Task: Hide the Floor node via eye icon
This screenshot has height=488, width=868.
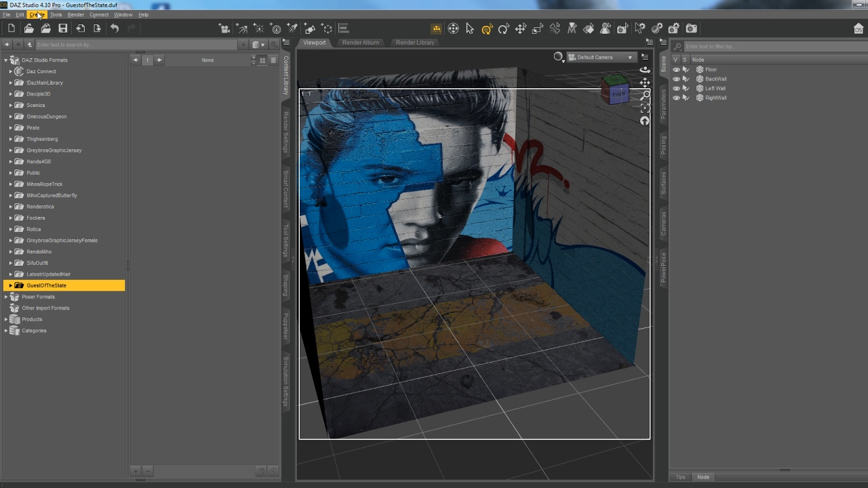Action: pos(676,70)
